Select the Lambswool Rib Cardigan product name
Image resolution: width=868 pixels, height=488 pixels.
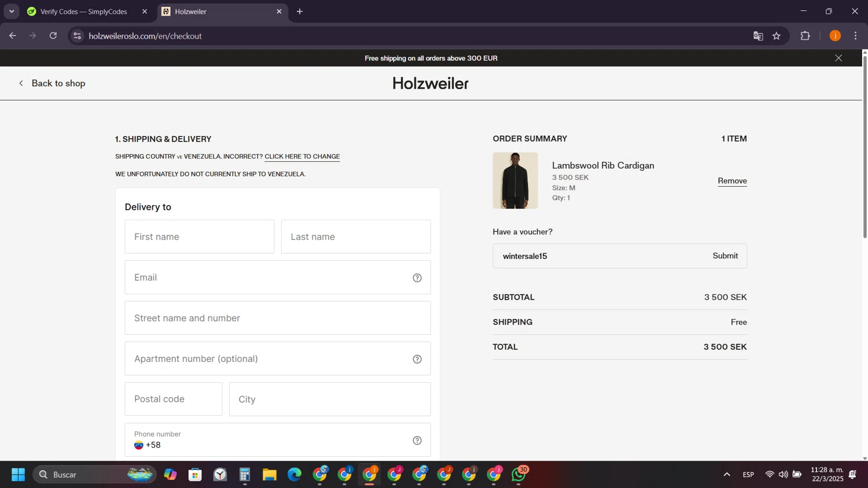[x=603, y=165]
